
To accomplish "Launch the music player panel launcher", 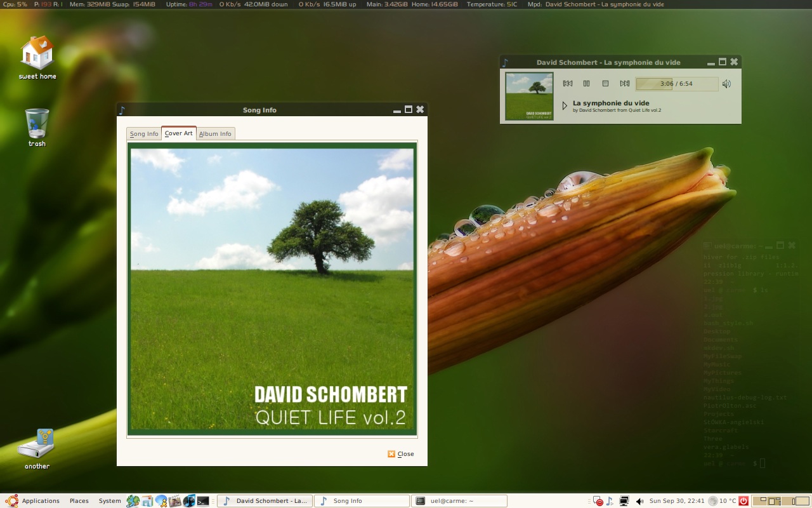I will pyautogui.click(x=189, y=501).
